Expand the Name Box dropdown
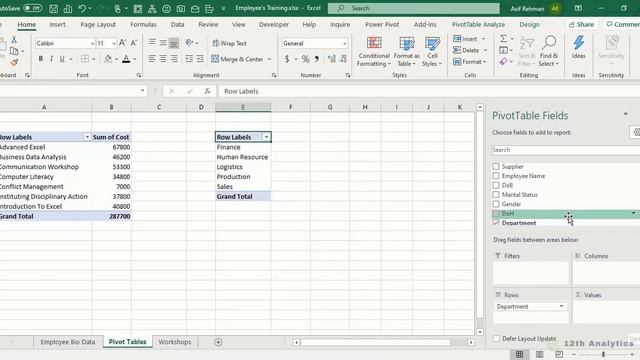The image size is (640, 360). click(x=142, y=91)
